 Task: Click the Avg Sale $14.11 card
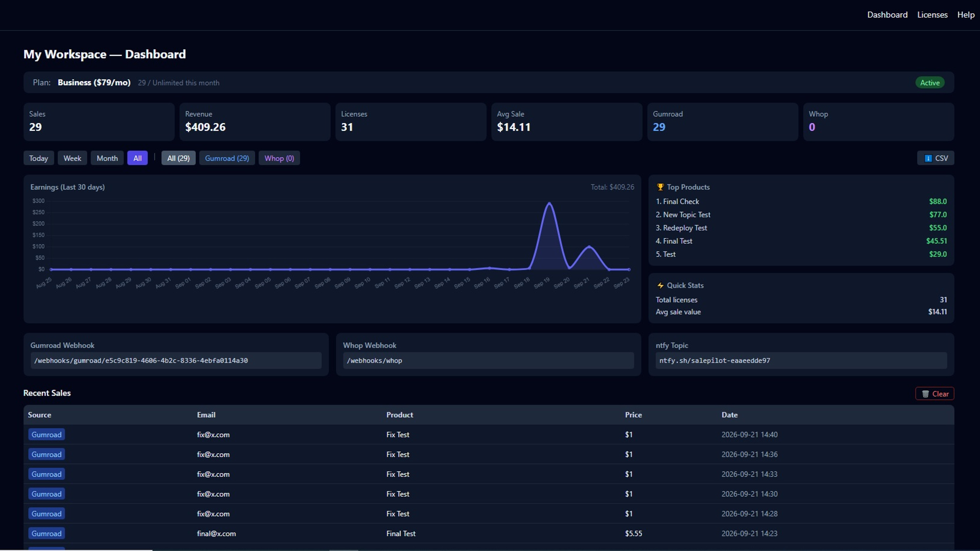tap(567, 122)
